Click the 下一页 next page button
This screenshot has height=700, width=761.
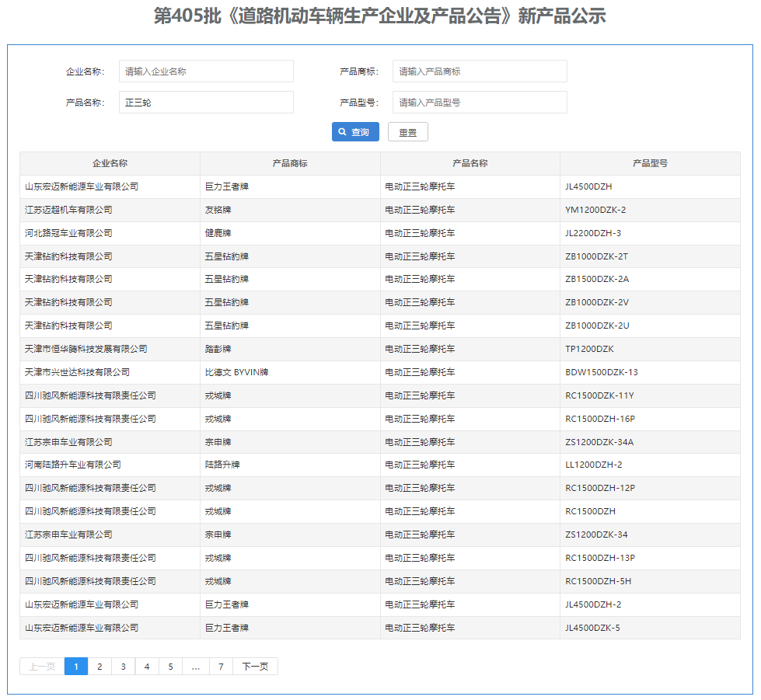[x=255, y=667]
